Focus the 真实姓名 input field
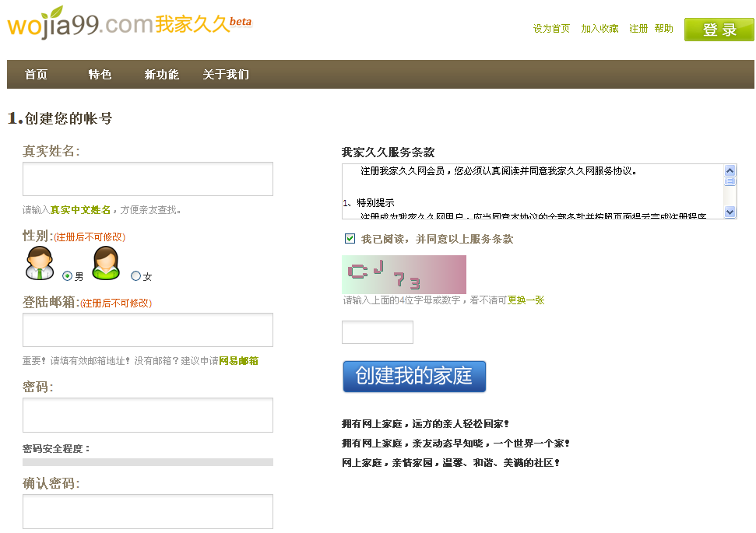This screenshot has width=756, height=533. click(148, 179)
